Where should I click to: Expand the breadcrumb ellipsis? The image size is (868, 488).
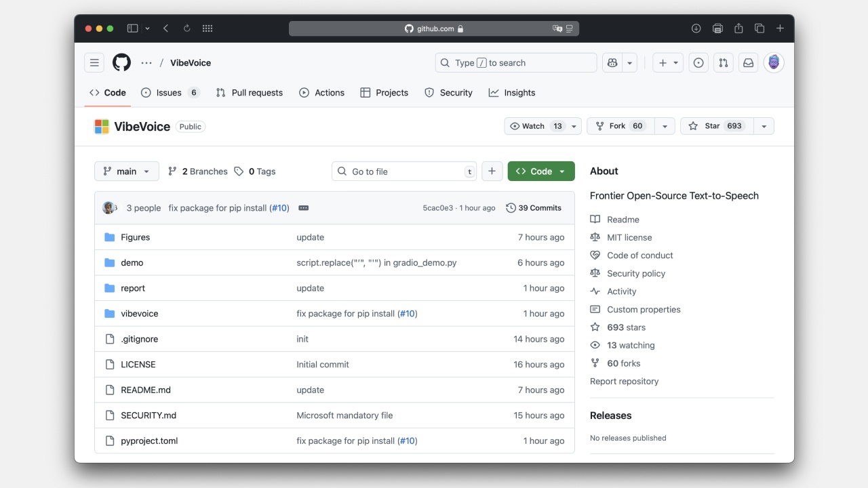[146, 62]
